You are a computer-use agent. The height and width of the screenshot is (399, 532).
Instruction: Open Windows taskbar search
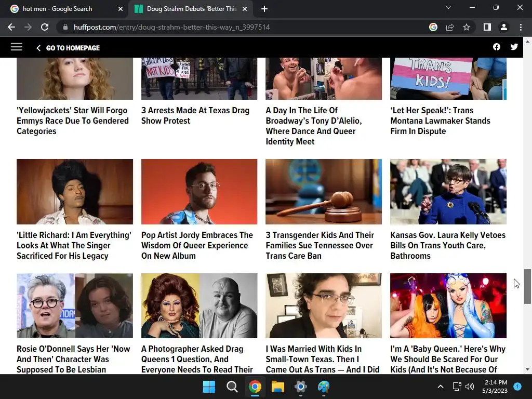coord(232,387)
